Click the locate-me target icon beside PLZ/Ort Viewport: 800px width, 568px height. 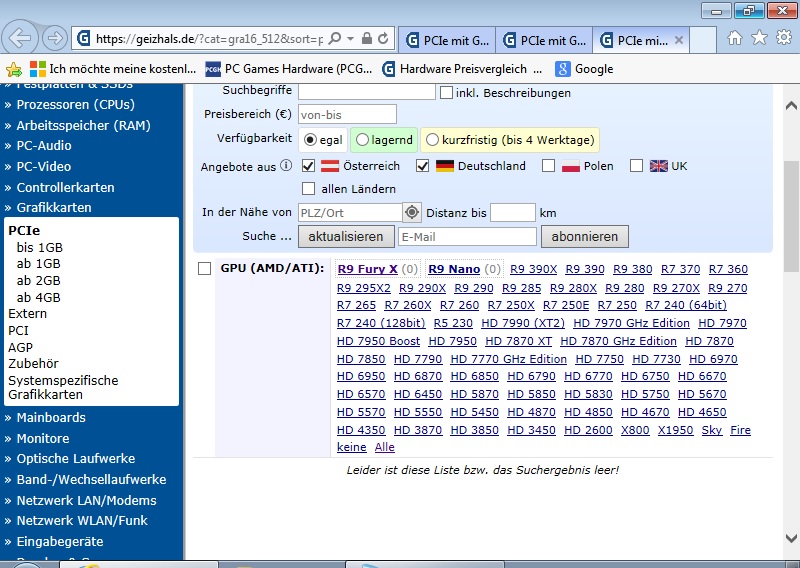(x=412, y=212)
